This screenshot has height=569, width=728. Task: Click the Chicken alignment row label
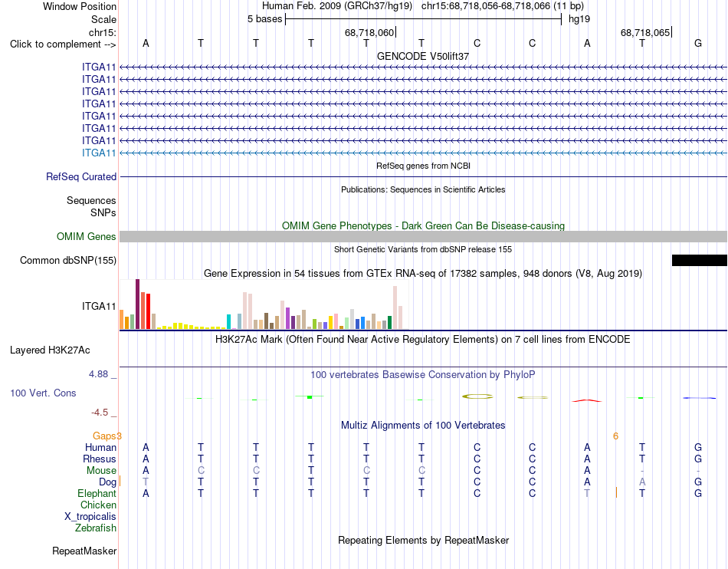[x=98, y=505]
